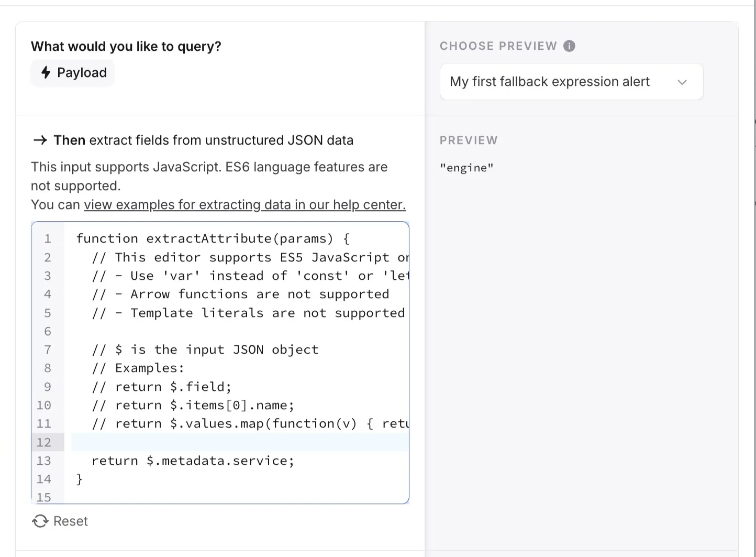This screenshot has width=756, height=557.
Task: Click the circular refresh icon beside Reset
Action: click(40, 521)
